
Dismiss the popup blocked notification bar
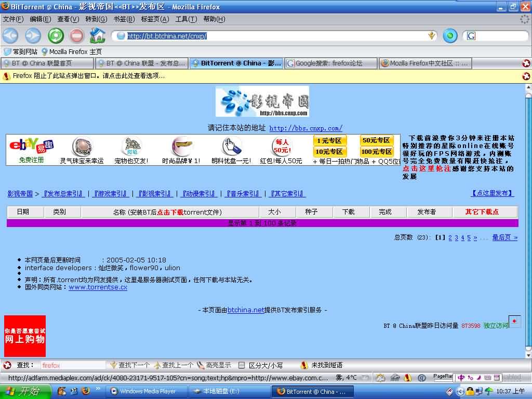pyautogui.click(x=526, y=76)
